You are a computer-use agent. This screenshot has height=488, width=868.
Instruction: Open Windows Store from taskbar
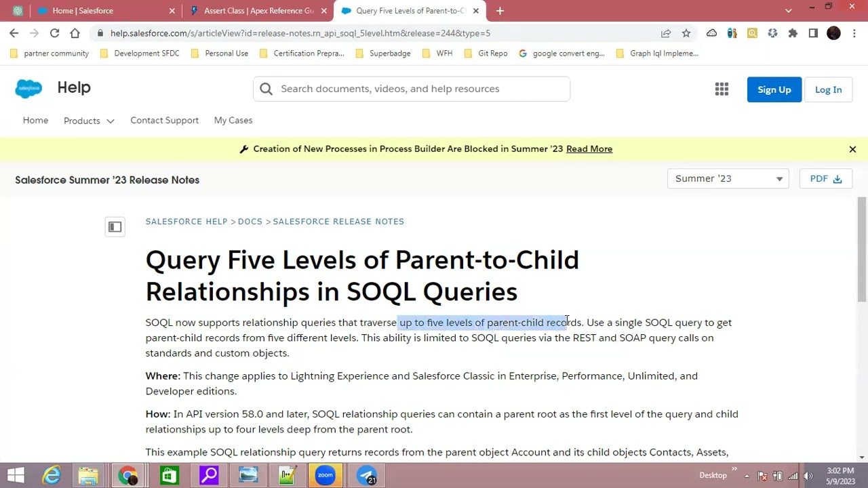(x=169, y=475)
